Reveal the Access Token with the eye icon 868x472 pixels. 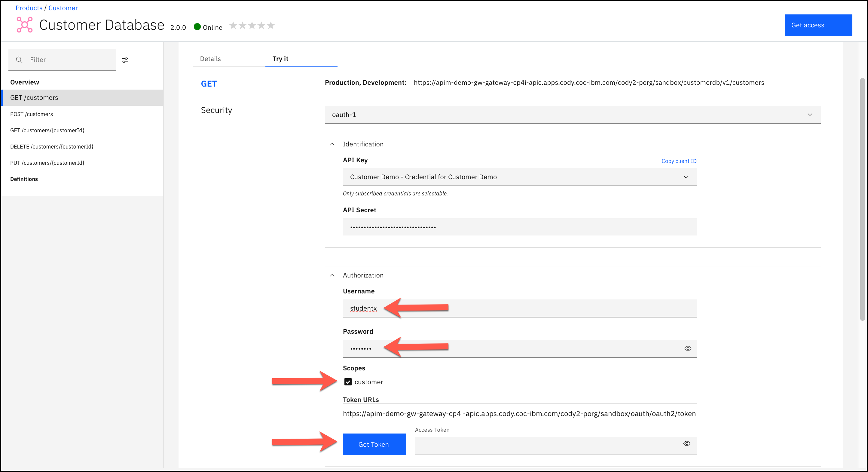click(686, 443)
